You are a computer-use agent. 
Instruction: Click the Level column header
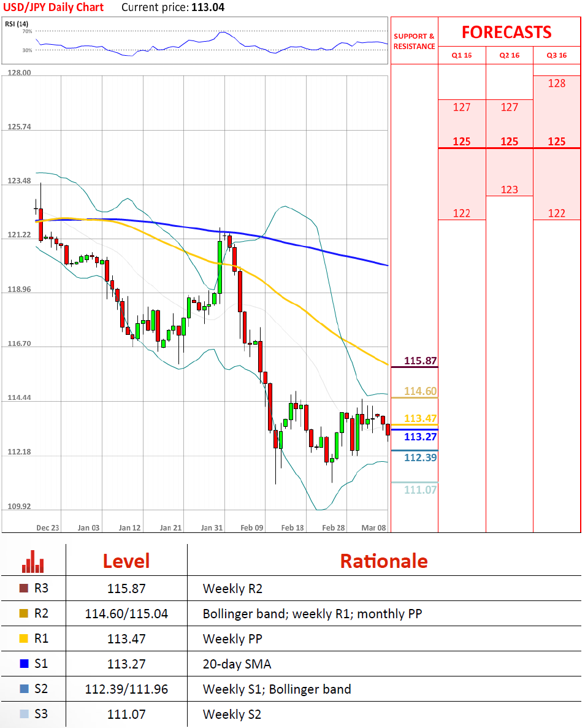[126, 561]
